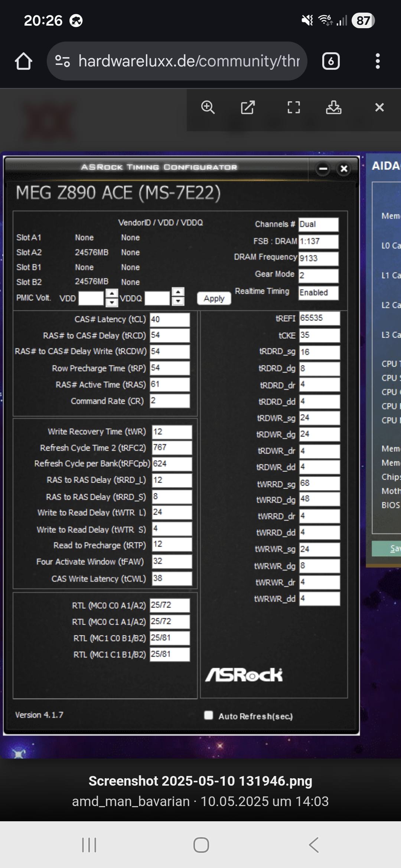The width and height of the screenshot is (401, 868).
Task: Click the tRFC2 field showing 767
Action: coord(172,448)
